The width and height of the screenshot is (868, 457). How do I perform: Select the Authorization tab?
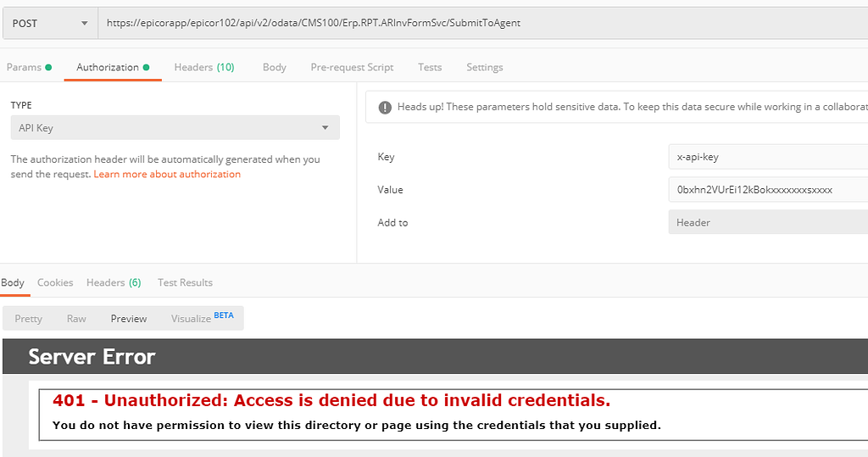coord(113,67)
